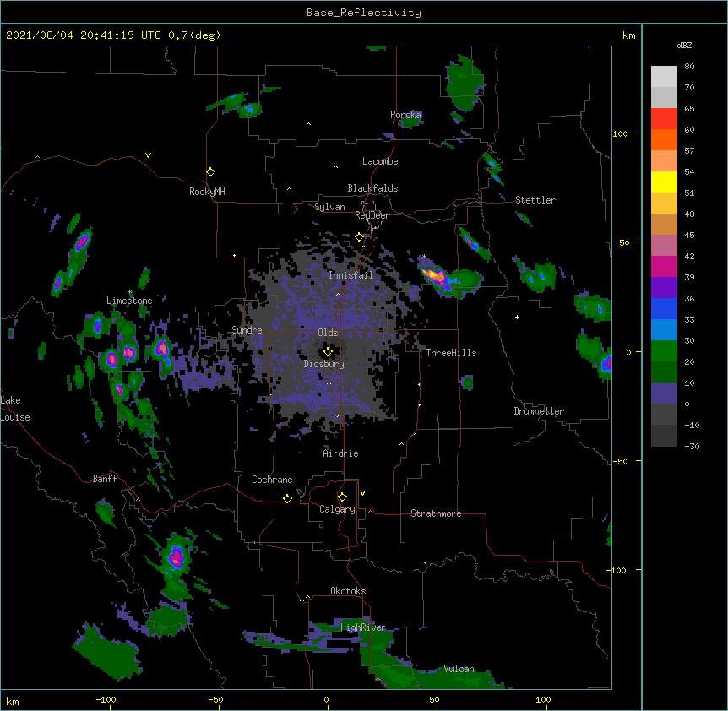The width and height of the screenshot is (728, 711).
Task: Select the red 60–65 dBZ legend swatch
Action: pyautogui.click(x=664, y=119)
